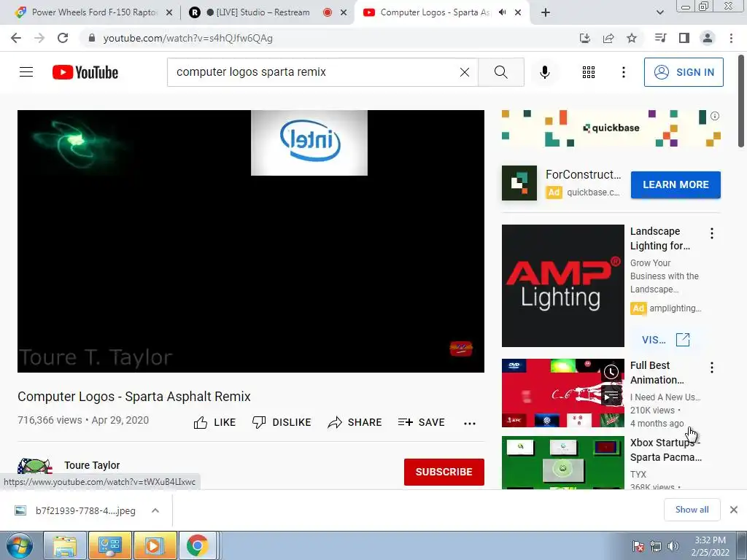This screenshot has width=747, height=560.
Task: Click the SHARE arrow button
Action: point(355,422)
